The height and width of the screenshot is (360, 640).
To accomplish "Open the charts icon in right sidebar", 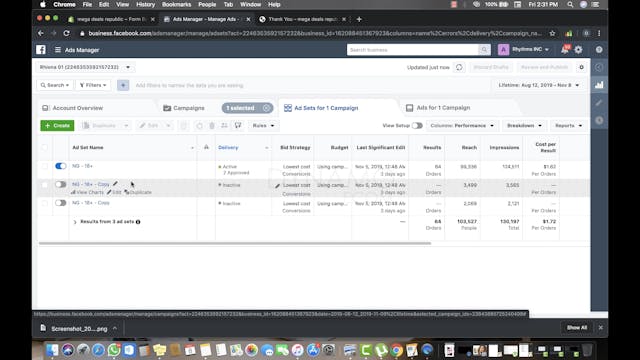I will 599,85.
